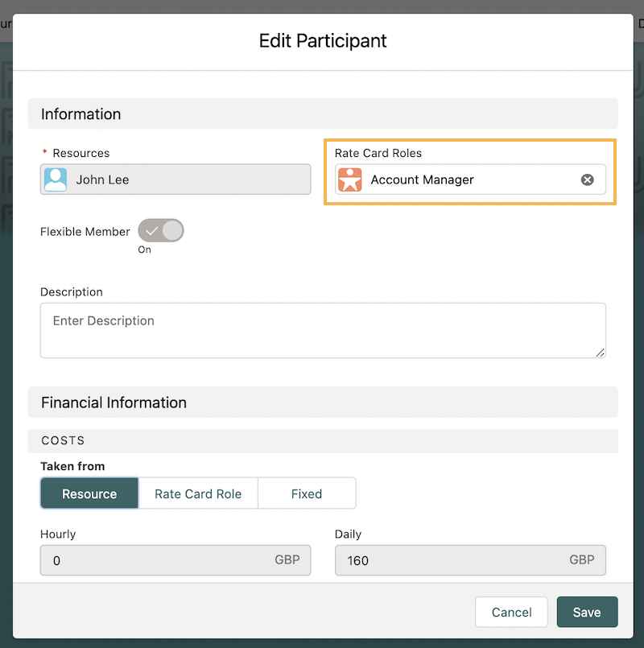Collapse the Financial Information section header
Viewport: 644px width, 648px height.
coord(322,402)
